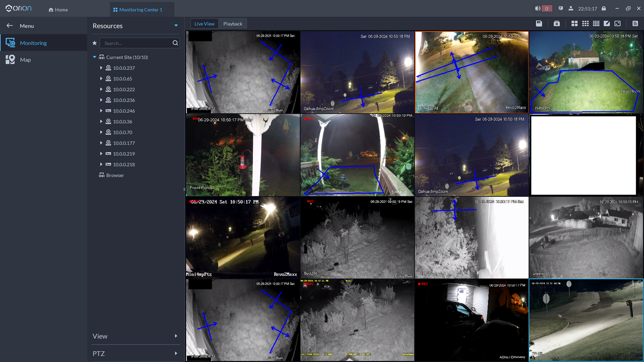
Task: Expand device 10.0.0.237 in the tree
Action: [101, 68]
